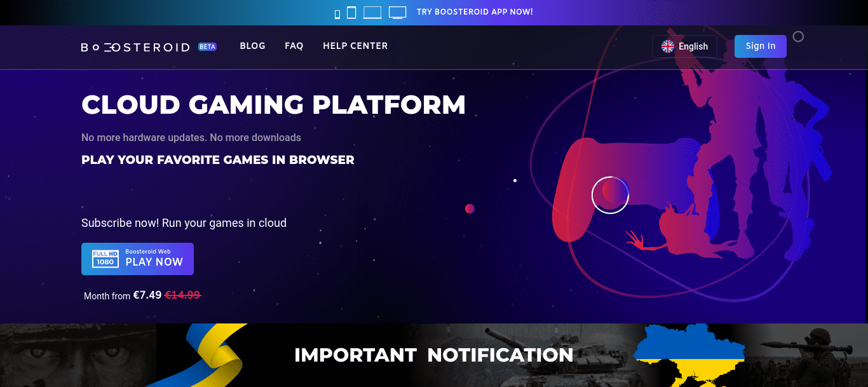Click the Play Now button
This screenshot has height=387, width=868.
(137, 259)
